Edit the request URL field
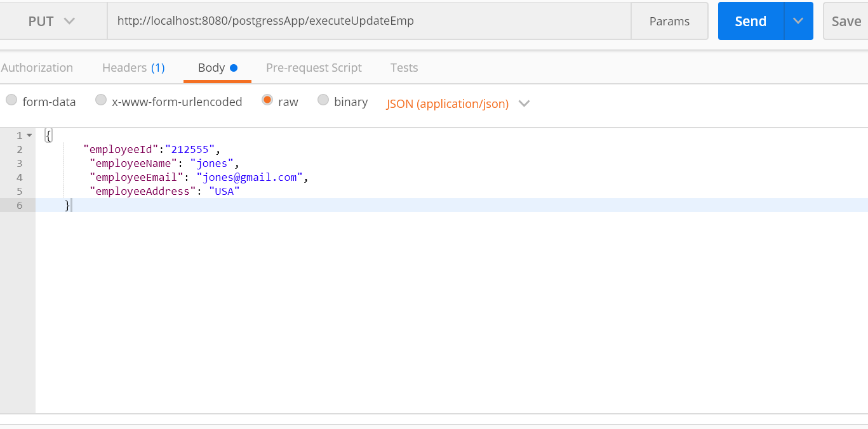The image size is (868, 429). 369,21
